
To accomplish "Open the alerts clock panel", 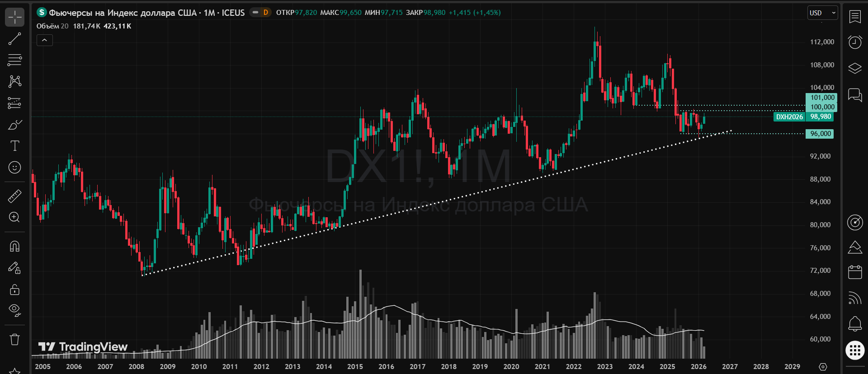I will pos(855,42).
